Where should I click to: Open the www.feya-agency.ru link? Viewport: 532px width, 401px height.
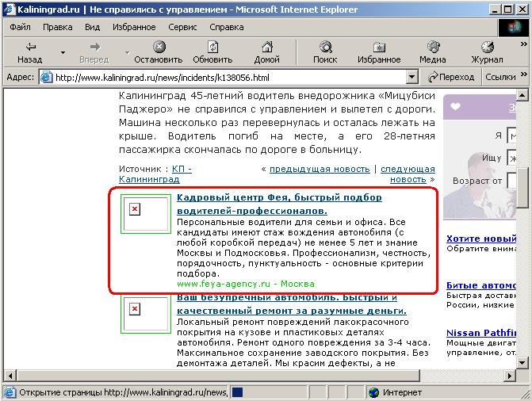(223, 283)
